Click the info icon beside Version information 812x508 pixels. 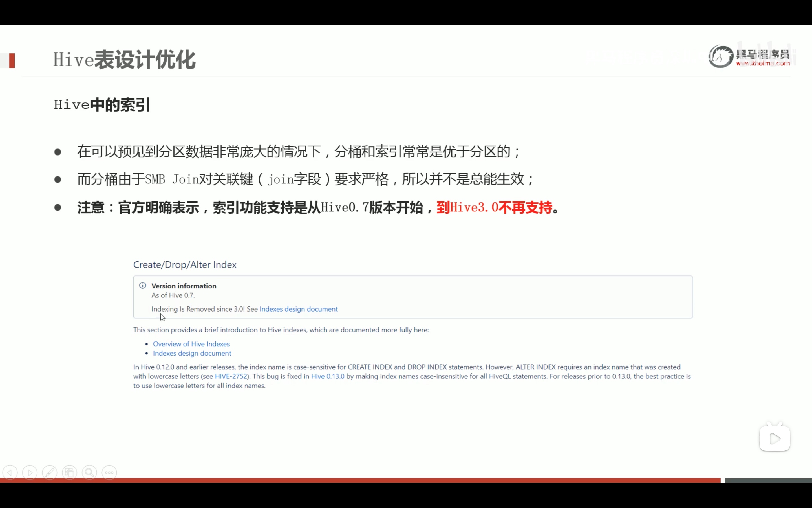pyautogui.click(x=143, y=286)
